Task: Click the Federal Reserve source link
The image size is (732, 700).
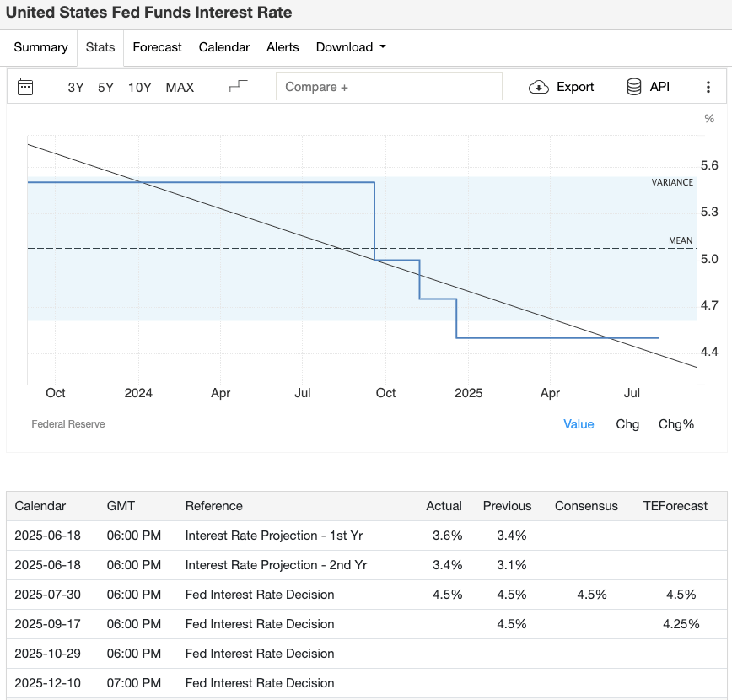Action: click(67, 424)
